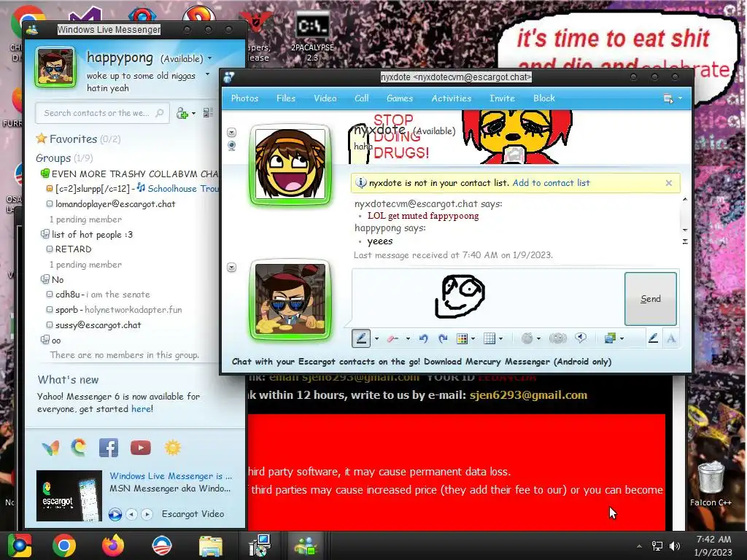Image resolution: width=747 pixels, height=560 pixels.
Task: Click Invite in chat menu bar
Action: [502, 98]
